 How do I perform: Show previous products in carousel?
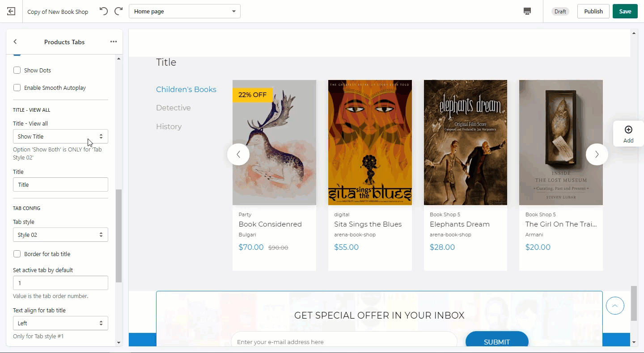point(238,154)
